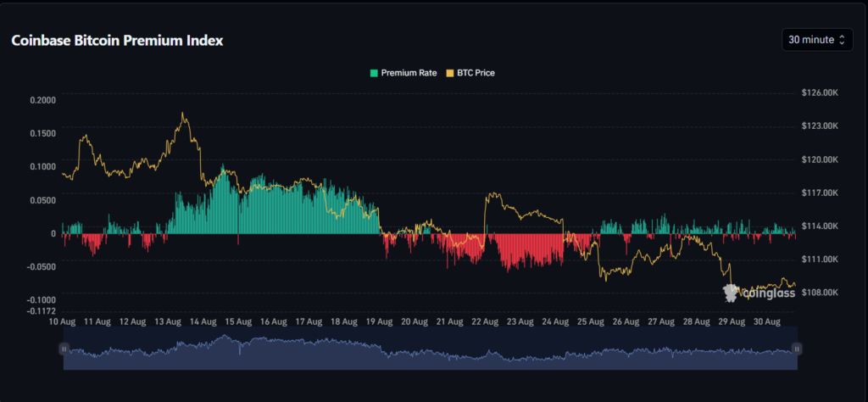Click the 0.1500 left axis label

pos(43,133)
